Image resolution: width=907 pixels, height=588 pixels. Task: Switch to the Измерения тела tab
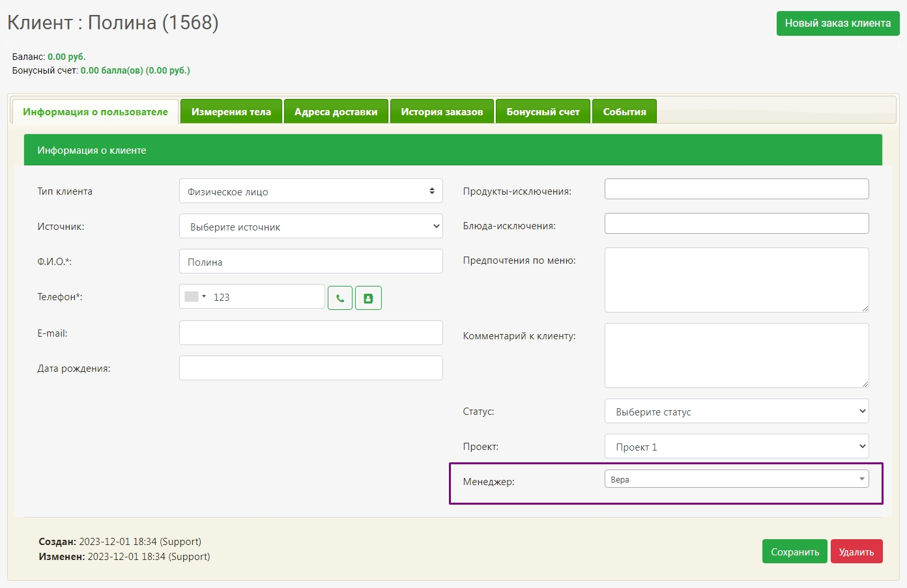tap(231, 112)
